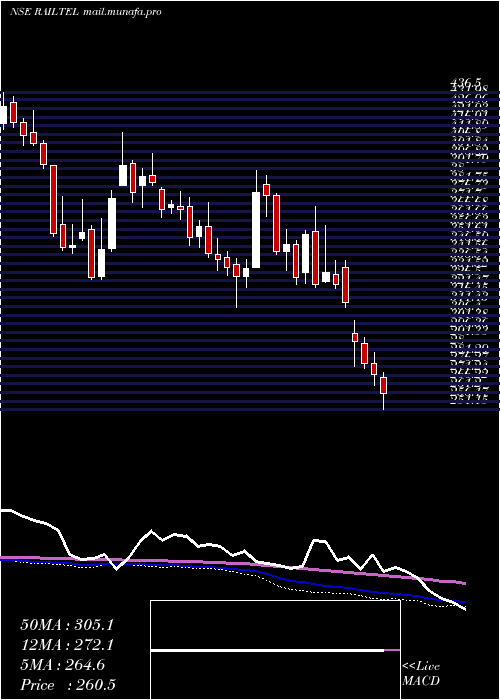Click the NSE RAILTEL mail.munafa.pro title text

pos(85,12)
